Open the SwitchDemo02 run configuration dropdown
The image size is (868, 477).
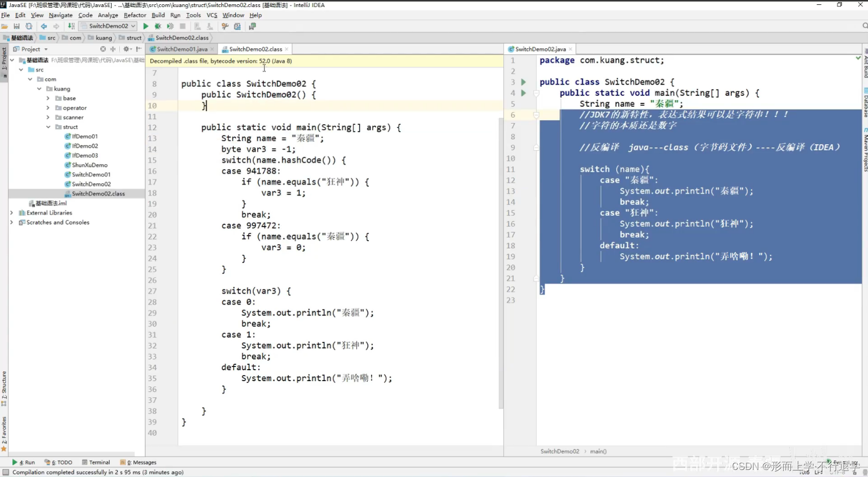pos(108,26)
